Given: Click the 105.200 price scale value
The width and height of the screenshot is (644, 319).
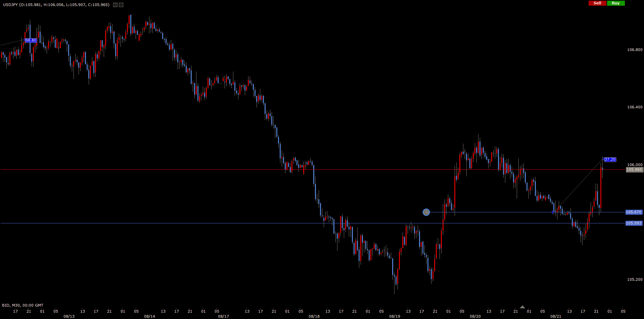Looking at the screenshot, I should 635,279.
